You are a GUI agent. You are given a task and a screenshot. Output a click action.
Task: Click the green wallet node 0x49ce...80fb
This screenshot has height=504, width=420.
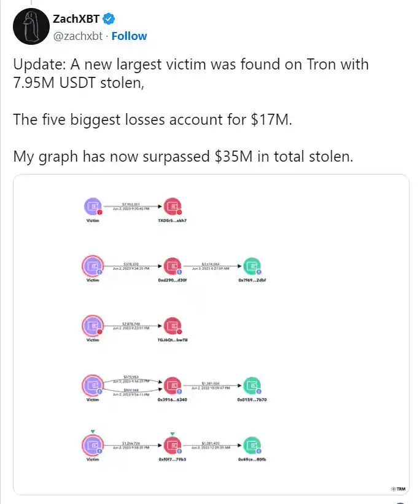pyautogui.click(x=251, y=444)
